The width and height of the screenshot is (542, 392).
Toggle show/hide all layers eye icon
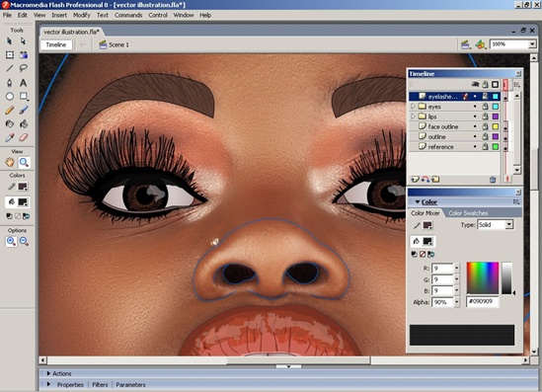click(x=475, y=84)
